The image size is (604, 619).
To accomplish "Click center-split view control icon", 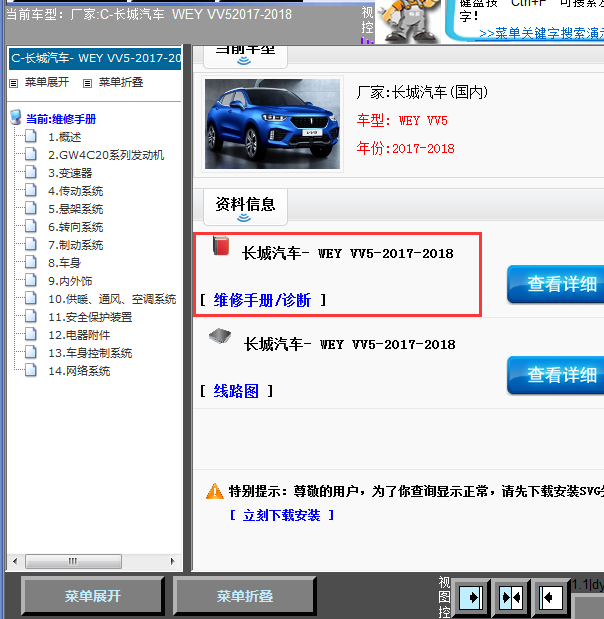I will coord(511,598).
